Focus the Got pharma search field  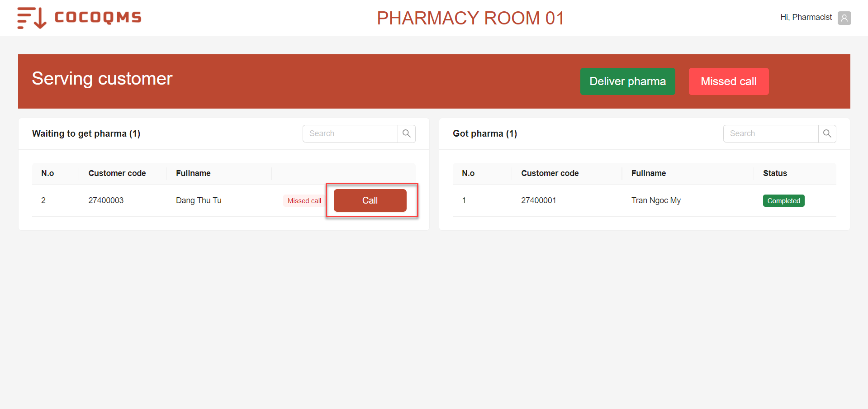coord(771,133)
